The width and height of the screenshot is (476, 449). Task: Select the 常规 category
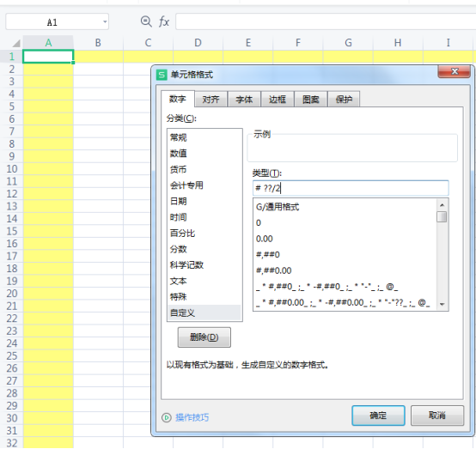coord(204,137)
